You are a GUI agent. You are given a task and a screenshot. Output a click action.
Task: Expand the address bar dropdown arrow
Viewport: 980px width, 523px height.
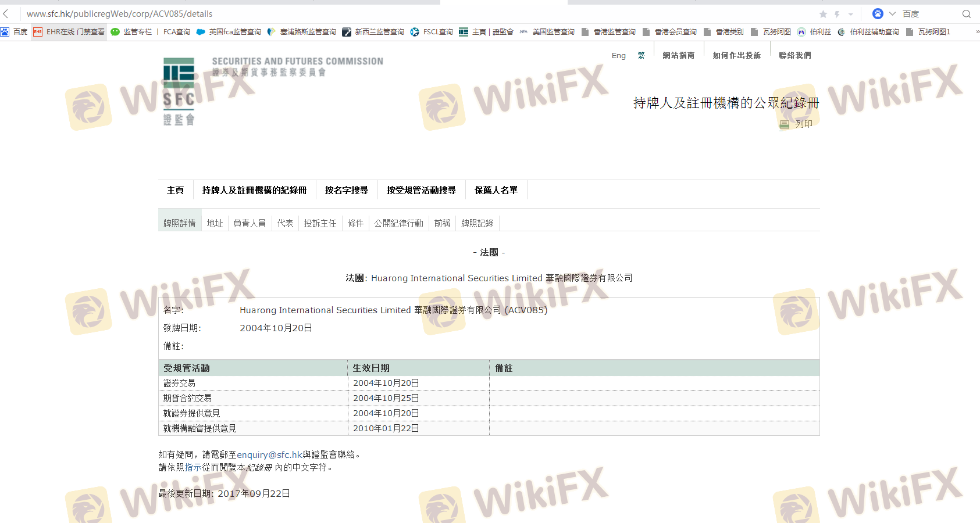(851, 14)
